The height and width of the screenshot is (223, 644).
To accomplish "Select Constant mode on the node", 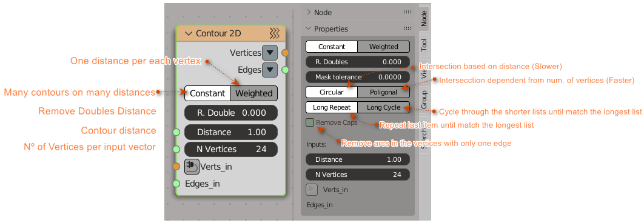I will (207, 93).
